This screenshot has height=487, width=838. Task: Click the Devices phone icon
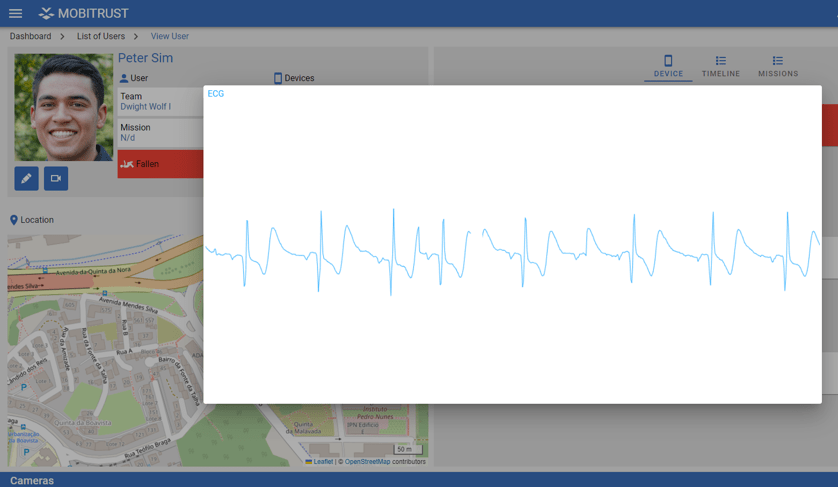pos(278,78)
